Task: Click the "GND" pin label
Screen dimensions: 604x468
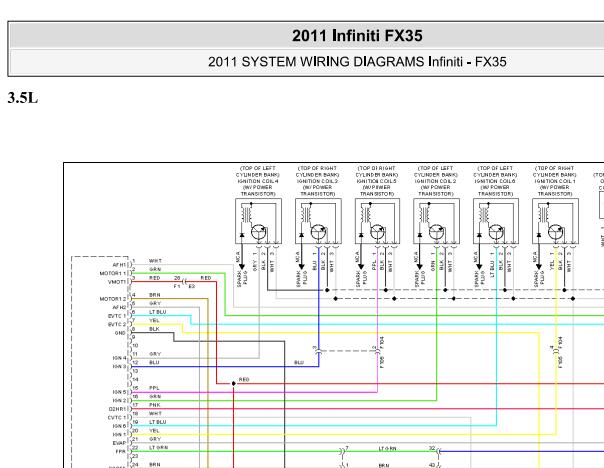Action: pyautogui.click(x=120, y=333)
